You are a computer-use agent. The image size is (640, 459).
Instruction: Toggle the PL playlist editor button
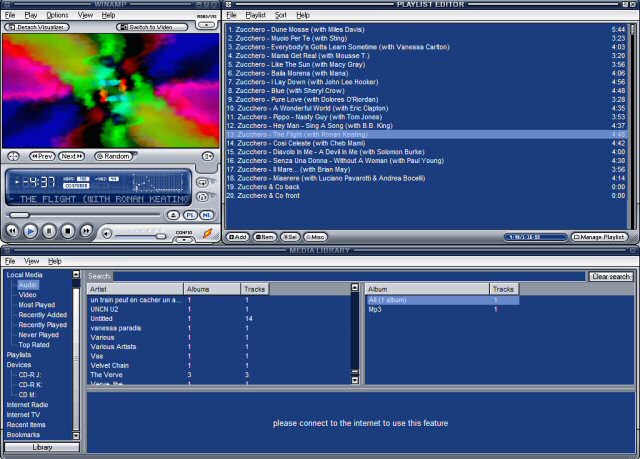point(190,215)
